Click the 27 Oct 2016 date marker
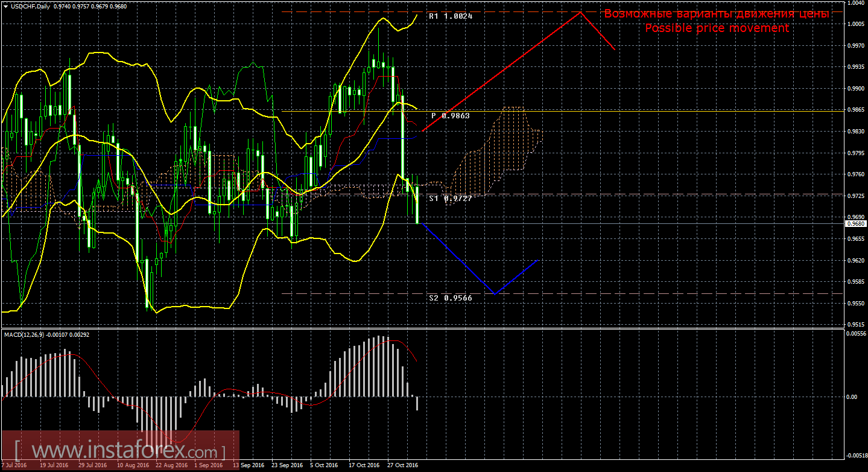Screen dimensions: 868x472 coord(402,465)
